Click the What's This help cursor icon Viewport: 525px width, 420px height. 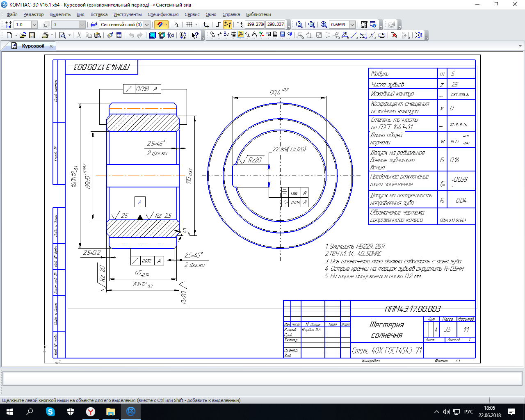tap(195, 35)
